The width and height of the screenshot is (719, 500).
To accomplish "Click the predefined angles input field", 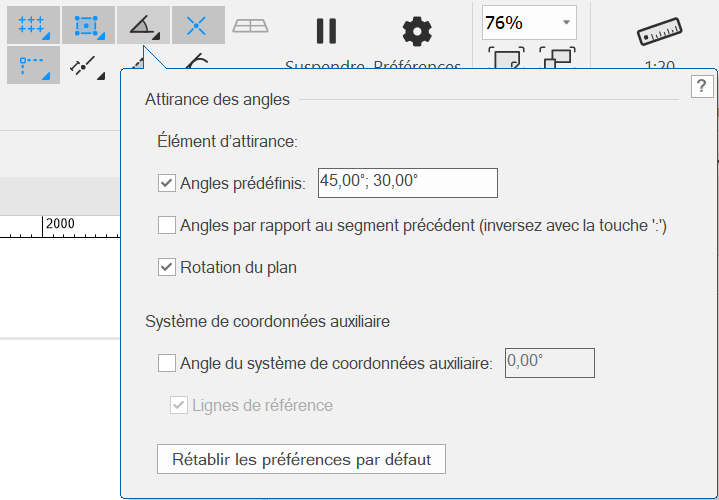I will pos(407,182).
